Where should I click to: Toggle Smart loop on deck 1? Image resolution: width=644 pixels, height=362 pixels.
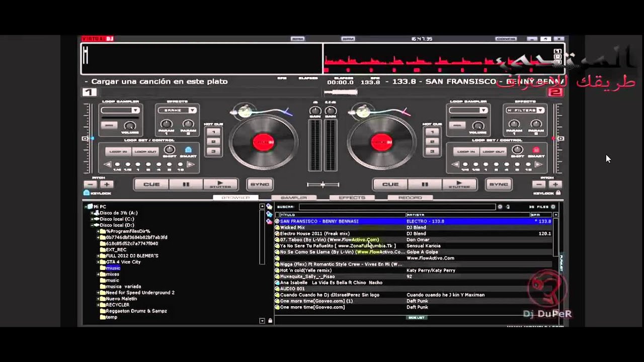click(189, 150)
